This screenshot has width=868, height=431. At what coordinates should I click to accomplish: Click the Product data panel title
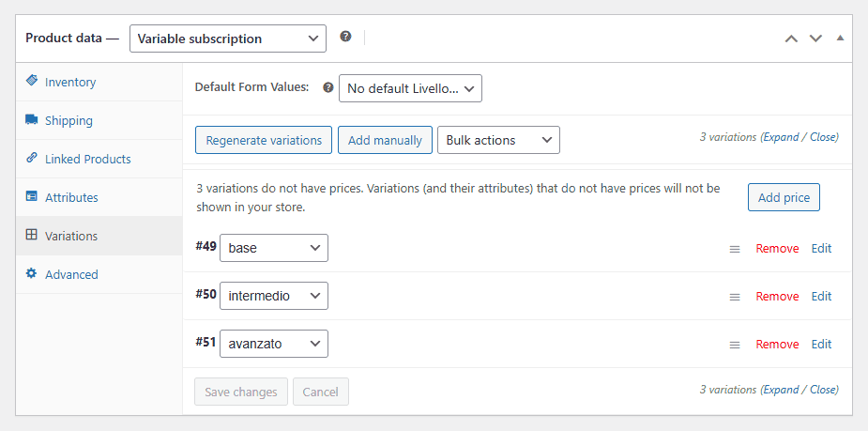72,38
